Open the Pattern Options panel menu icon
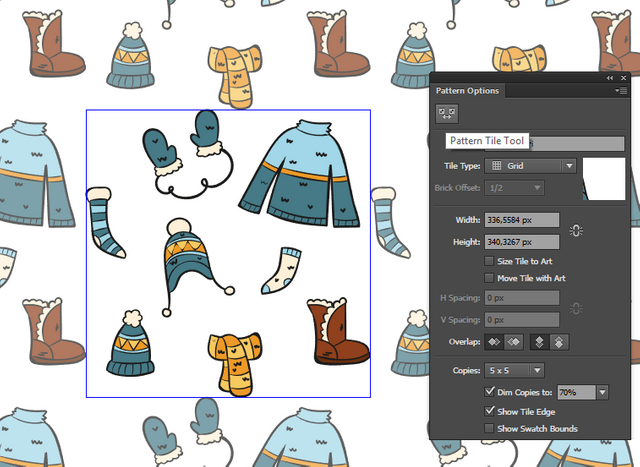The image size is (640, 467). pos(621,91)
